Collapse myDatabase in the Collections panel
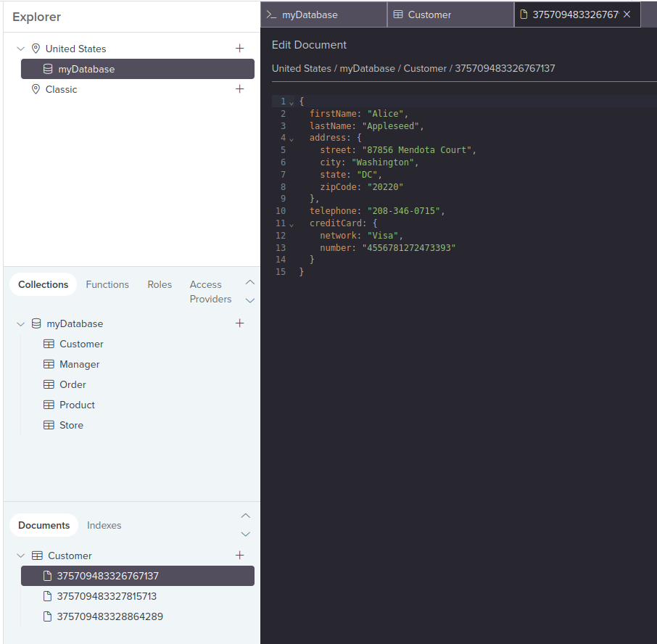Viewport: 657px width, 644px height. (20, 323)
